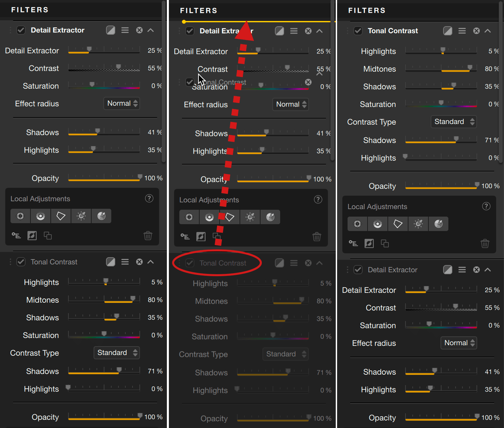
Task: Collapse Detail Extractor section in left panel
Action: [151, 30]
